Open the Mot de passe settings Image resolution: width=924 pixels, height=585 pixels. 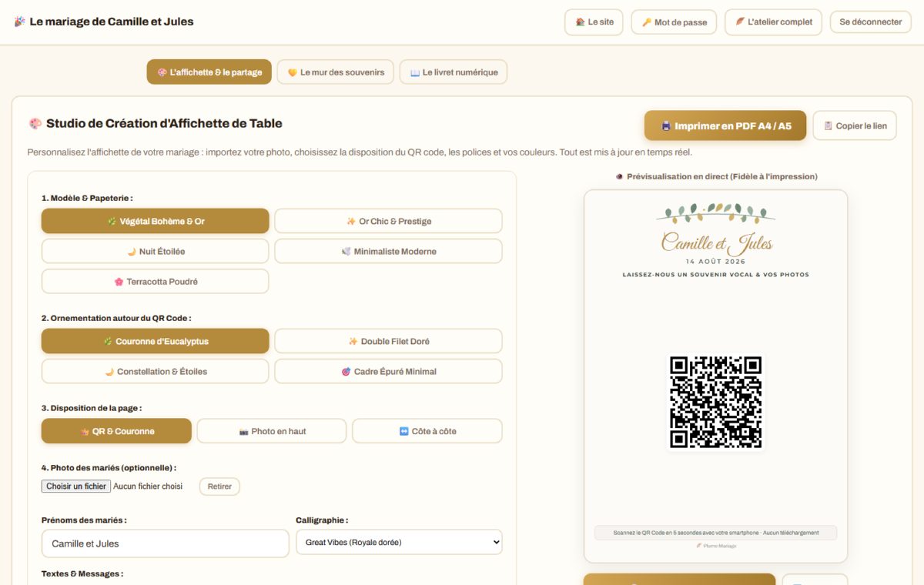[674, 22]
